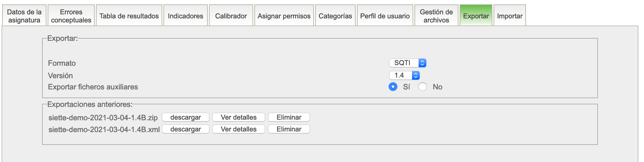Select the Categorías tab
The image size is (644, 162).
(x=335, y=16)
